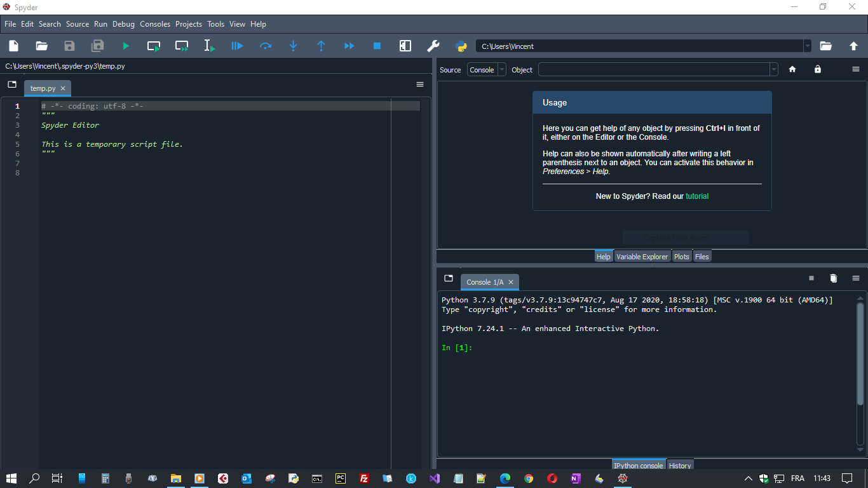Viewport: 868px width, 488px height.
Task: Expand the working directory path dropdown
Action: click(x=807, y=46)
